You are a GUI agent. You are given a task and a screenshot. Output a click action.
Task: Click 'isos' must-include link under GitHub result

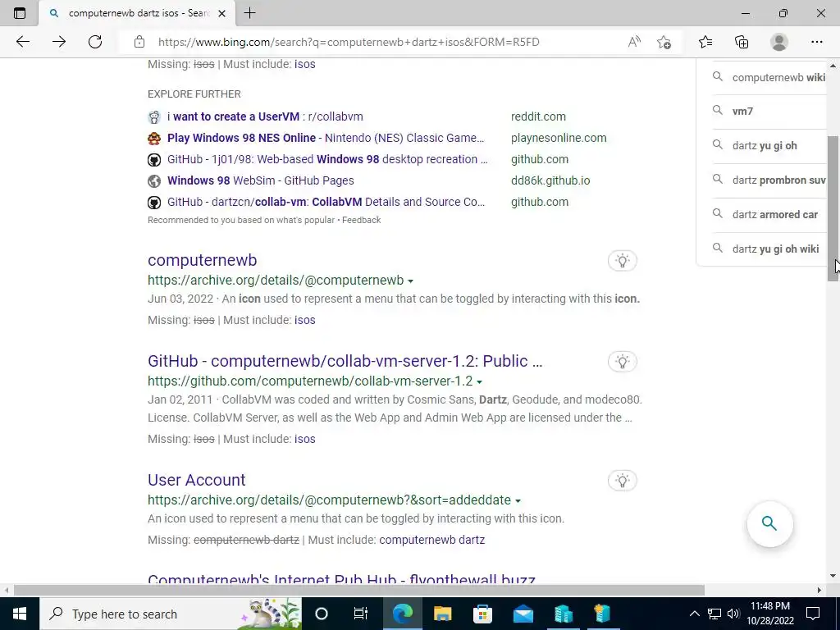tap(305, 440)
